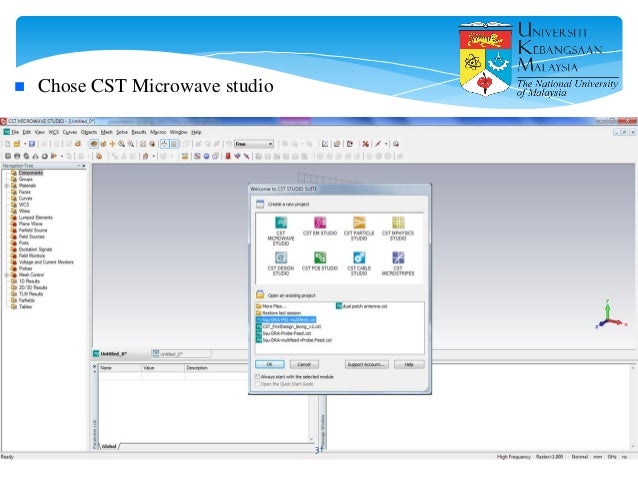The image size is (638, 479).
Task: Select Field Monitors in the navigation tree
Action: coord(32,256)
